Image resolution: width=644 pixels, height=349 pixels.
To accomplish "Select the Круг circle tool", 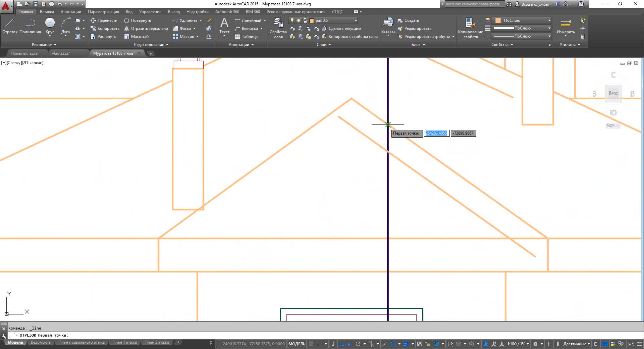I will tap(50, 26).
